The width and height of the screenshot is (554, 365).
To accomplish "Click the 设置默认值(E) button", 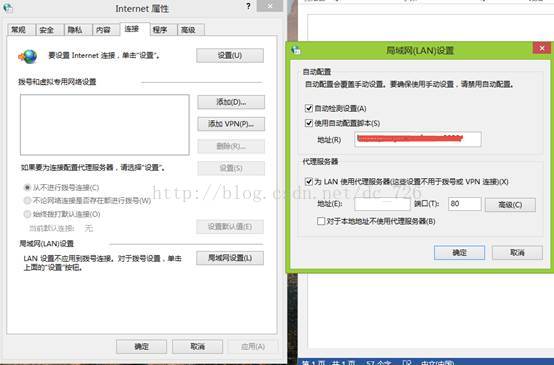I will (x=230, y=227).
